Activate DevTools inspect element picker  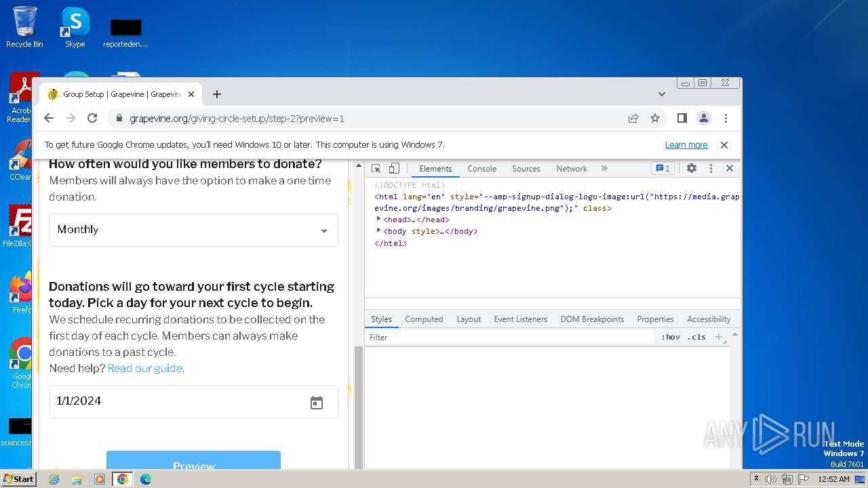pos(376,169)
